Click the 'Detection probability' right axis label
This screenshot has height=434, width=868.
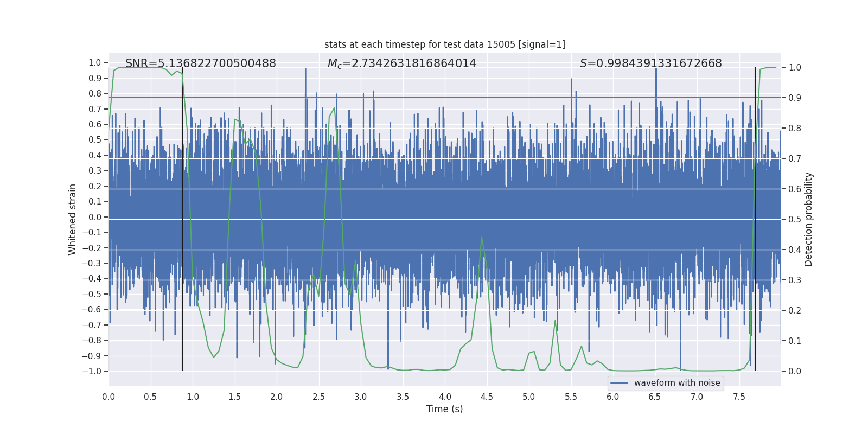click(x=808, y=219)
